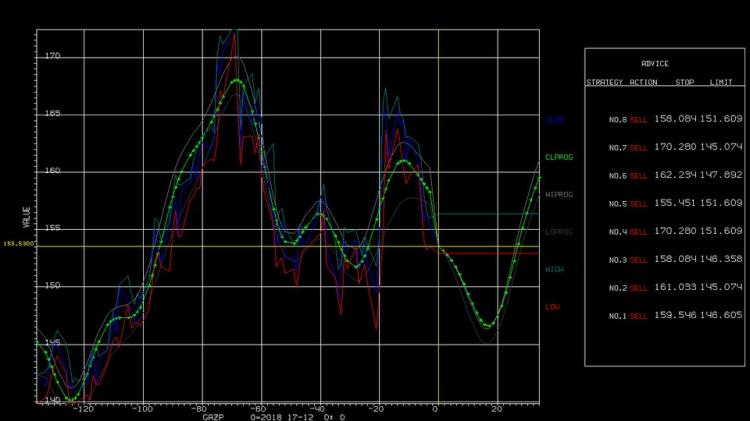Image resolution: width=750 pixels, height=421 pixels.
Task: Select the STOP column header
Action: pos(684,82)
